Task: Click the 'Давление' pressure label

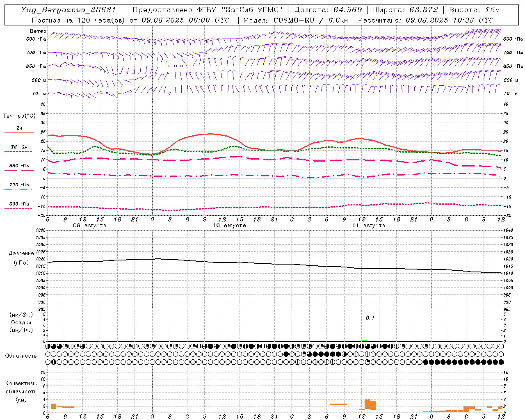Action: coord(21,253)
